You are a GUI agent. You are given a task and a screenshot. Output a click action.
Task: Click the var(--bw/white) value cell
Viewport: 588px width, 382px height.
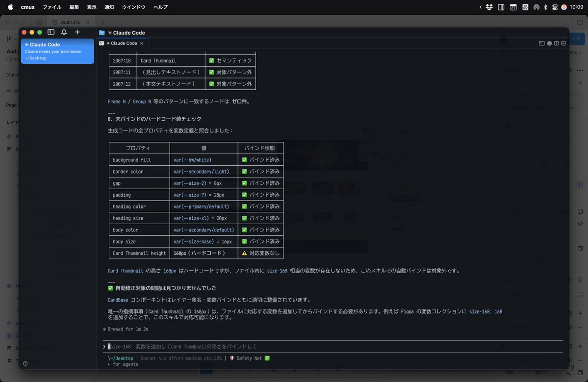click(x=204, y=160)
